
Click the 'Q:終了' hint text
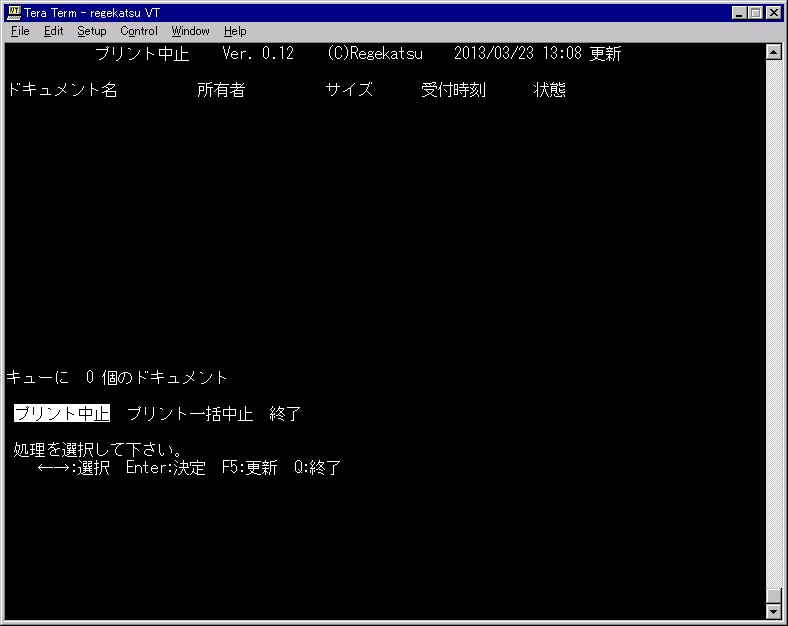(317, 468)
